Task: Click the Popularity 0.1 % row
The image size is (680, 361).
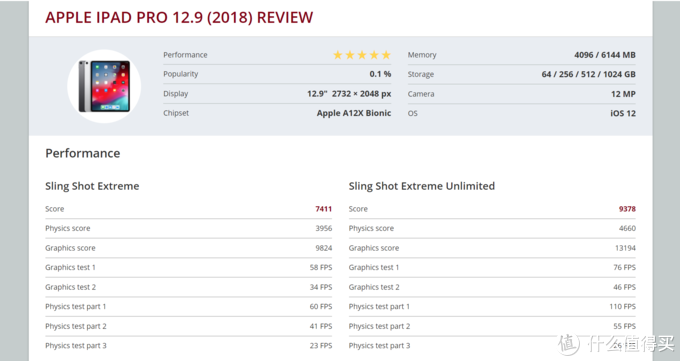Action: (x=277, y=74)
